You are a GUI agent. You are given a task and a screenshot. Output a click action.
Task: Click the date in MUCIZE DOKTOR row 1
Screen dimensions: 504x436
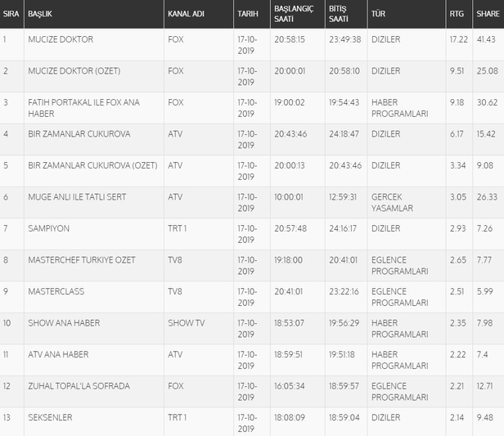click(247, 45)
